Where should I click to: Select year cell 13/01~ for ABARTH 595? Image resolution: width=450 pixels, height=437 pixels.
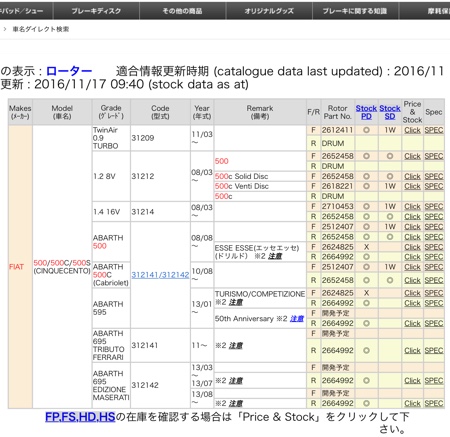202,308
